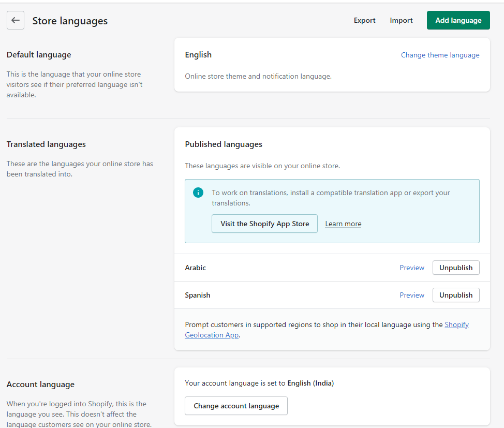The height and width of the screenshot is (428, 504).
Task: Click the 'English (India)' account language text
Action: [x=310, y=383]
